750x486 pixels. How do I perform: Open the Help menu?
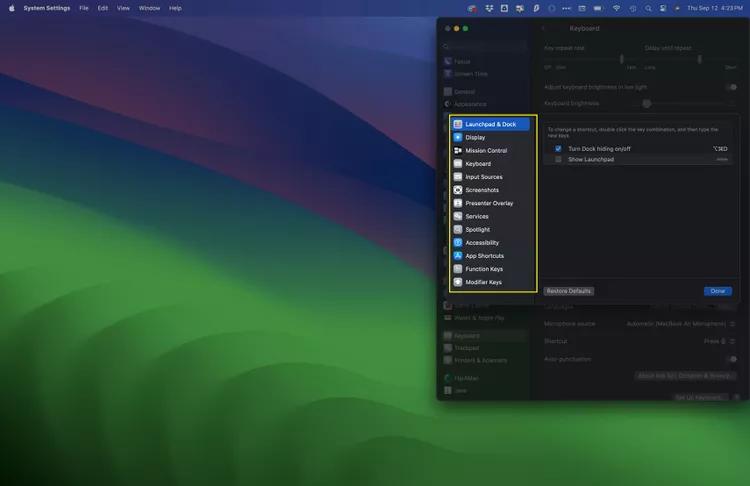175,8
